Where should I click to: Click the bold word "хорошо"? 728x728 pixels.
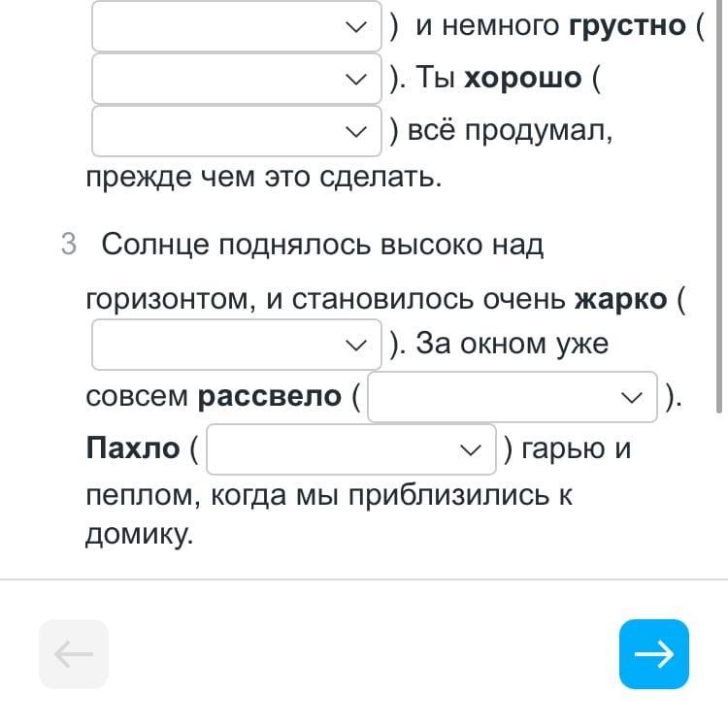click(x=522, y=79)
